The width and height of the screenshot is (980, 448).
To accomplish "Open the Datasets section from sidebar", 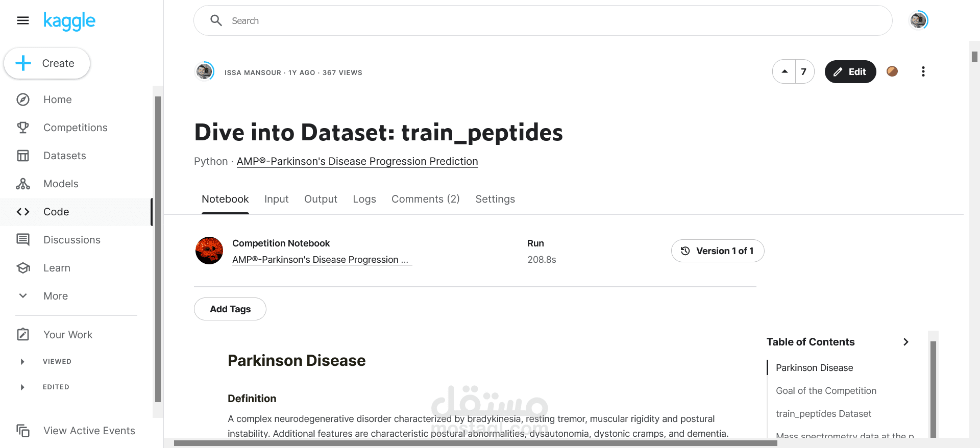I will (23, 155).
